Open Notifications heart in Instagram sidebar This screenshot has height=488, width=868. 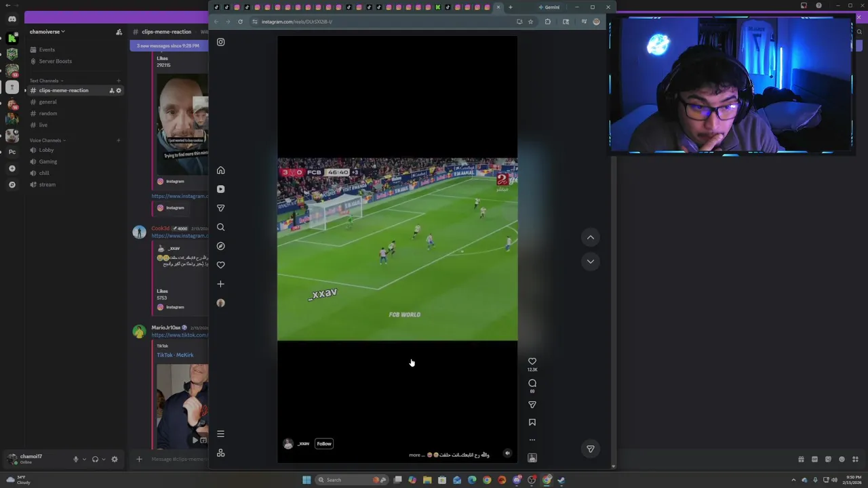[220, 265]
